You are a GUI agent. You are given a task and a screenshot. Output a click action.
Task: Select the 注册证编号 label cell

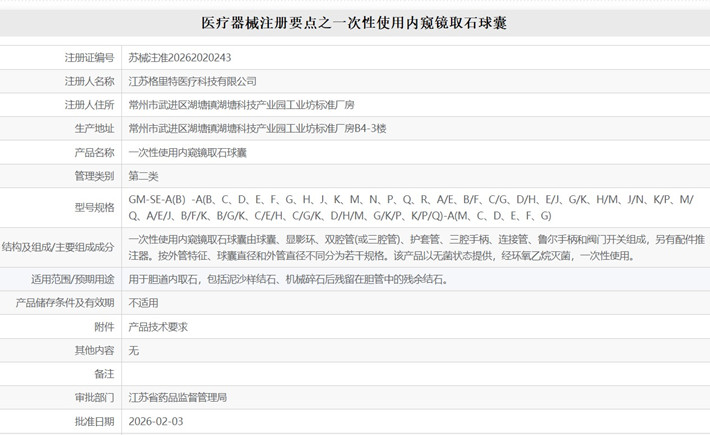89,57
